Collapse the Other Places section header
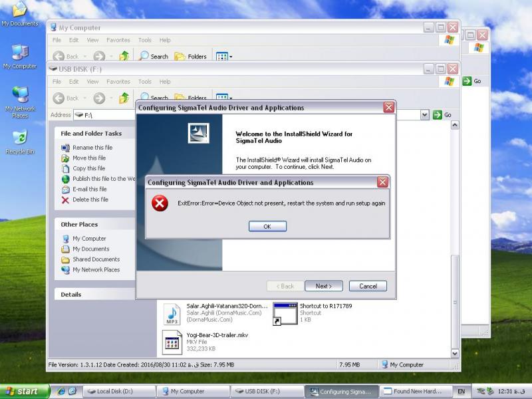This screenshot has height=399, width=532. 95,224
